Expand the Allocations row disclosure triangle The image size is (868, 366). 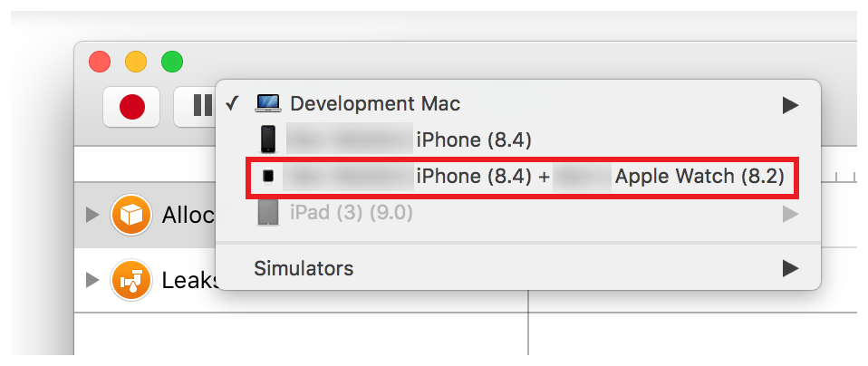[x=92, y=216]
